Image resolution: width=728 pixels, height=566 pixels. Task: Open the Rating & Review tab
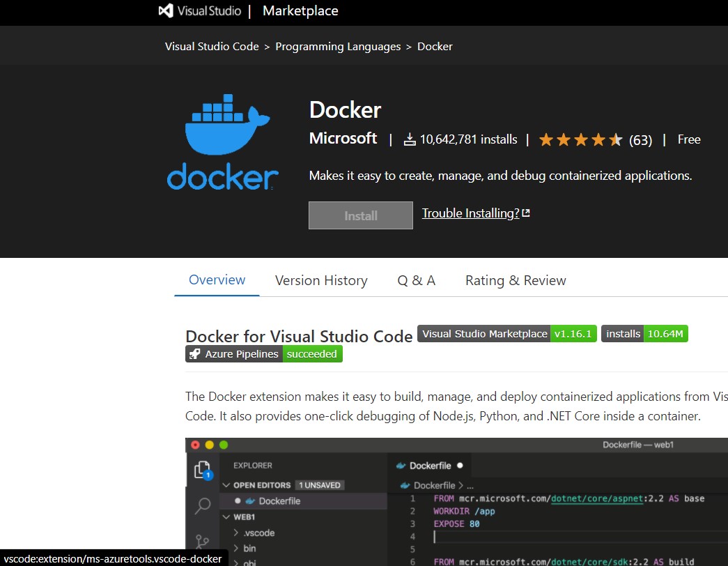516,280
